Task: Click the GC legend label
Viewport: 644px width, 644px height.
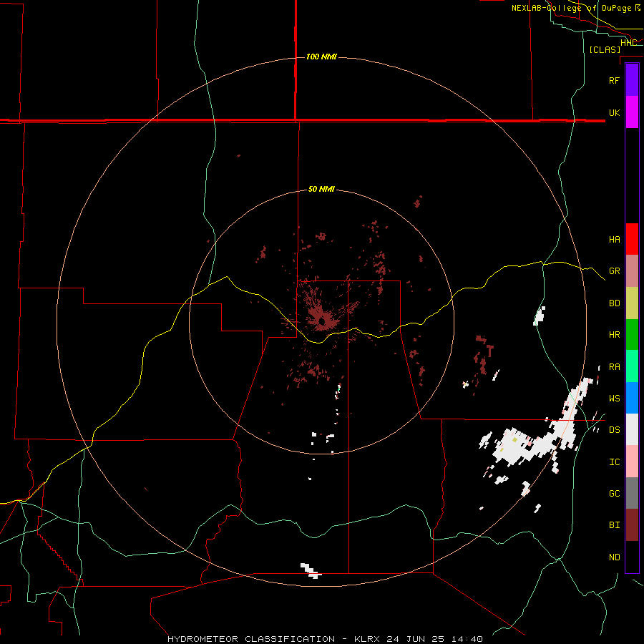Action: click(615, 494)
